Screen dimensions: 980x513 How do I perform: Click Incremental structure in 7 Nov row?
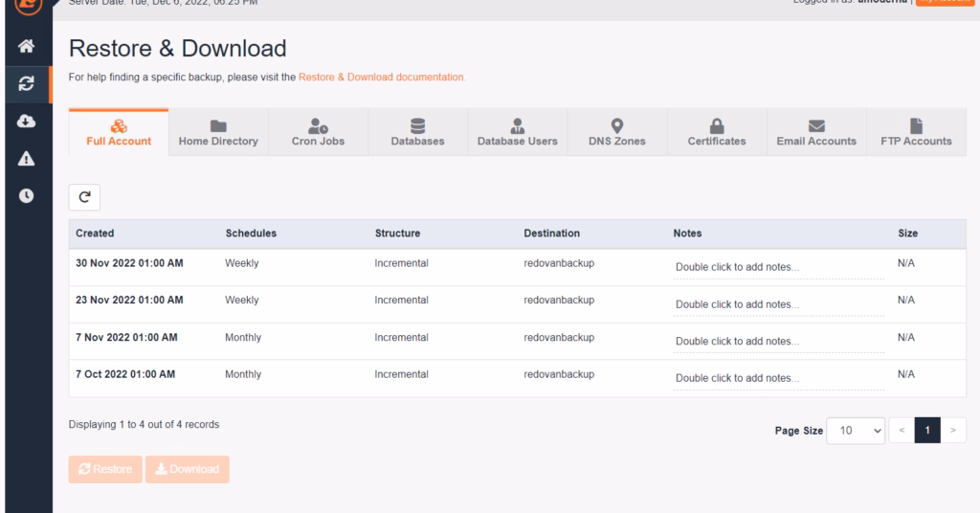point(401,338)
